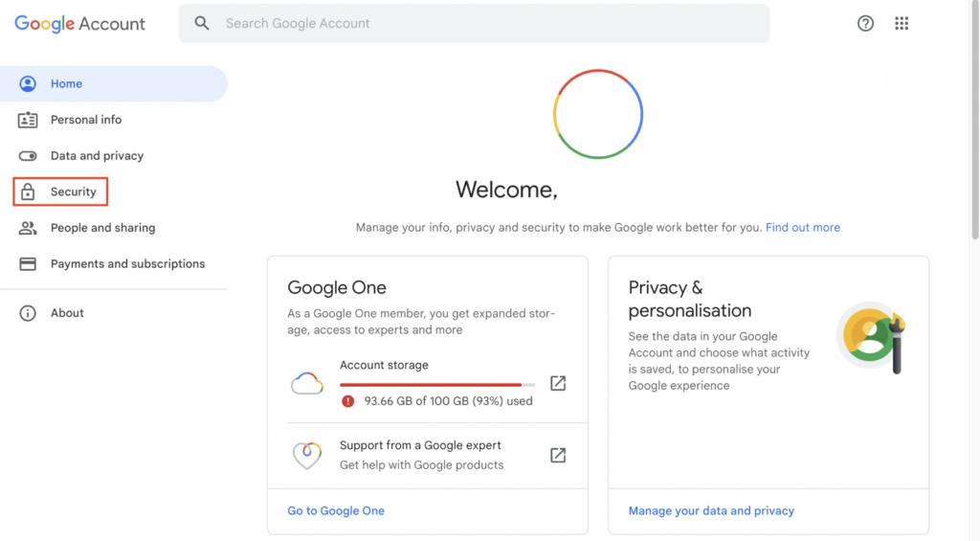The image size is (980, 541).
Task: Click the Payments card icon in sidebar
Action: 28,264
